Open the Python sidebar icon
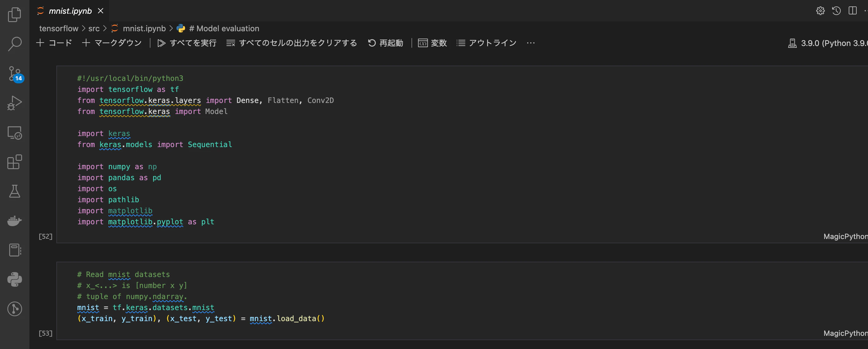 point(14,280)
